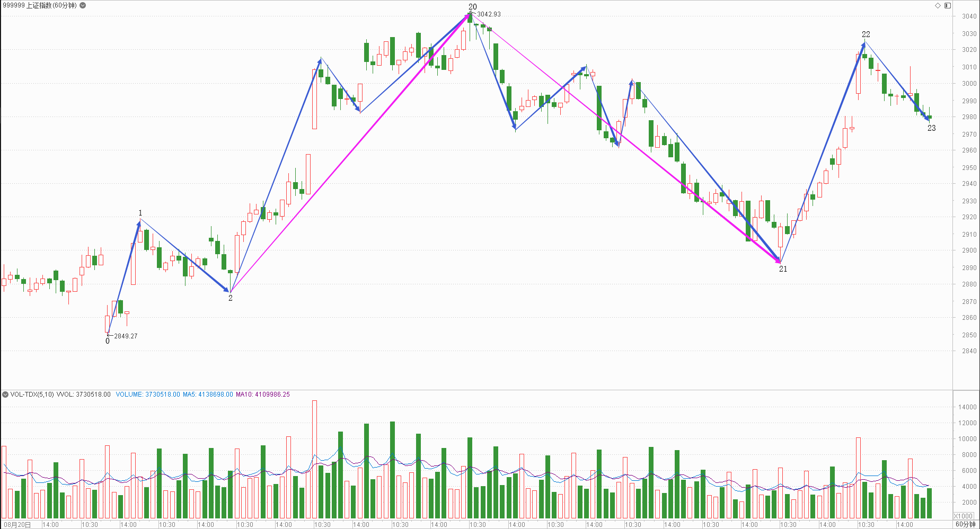
Task: Click the tallest volume bar in volume panel
Action: [x=314, y=459]
